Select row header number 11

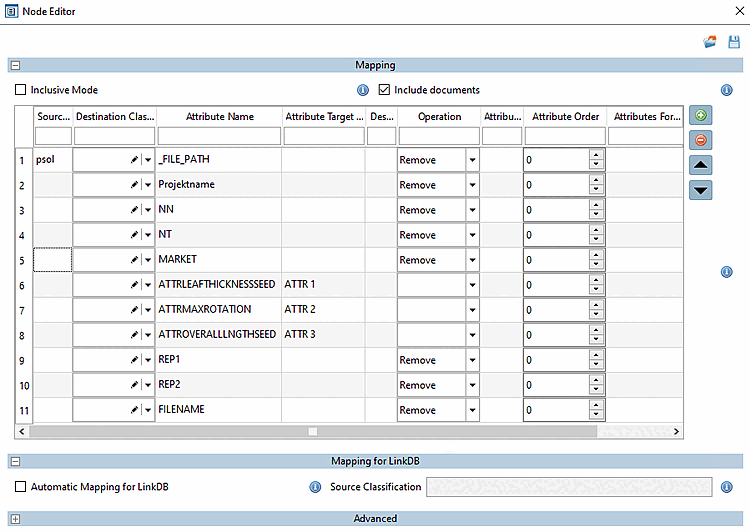pyautogui.click(x=24, y=410)
